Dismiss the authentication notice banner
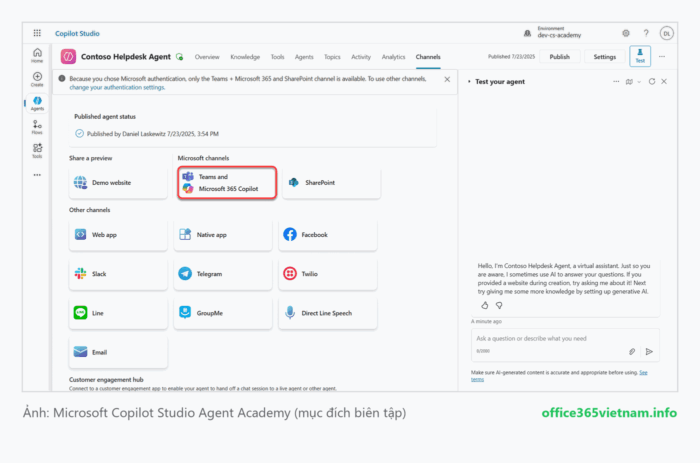This screenshot has height=463, width=700. coord(447,79)
